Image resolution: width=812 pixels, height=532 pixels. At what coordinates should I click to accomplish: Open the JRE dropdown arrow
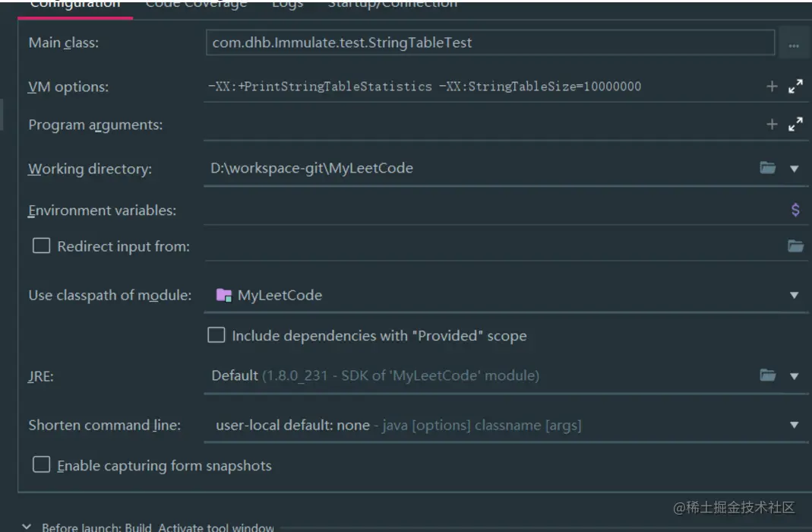(794, 376)
